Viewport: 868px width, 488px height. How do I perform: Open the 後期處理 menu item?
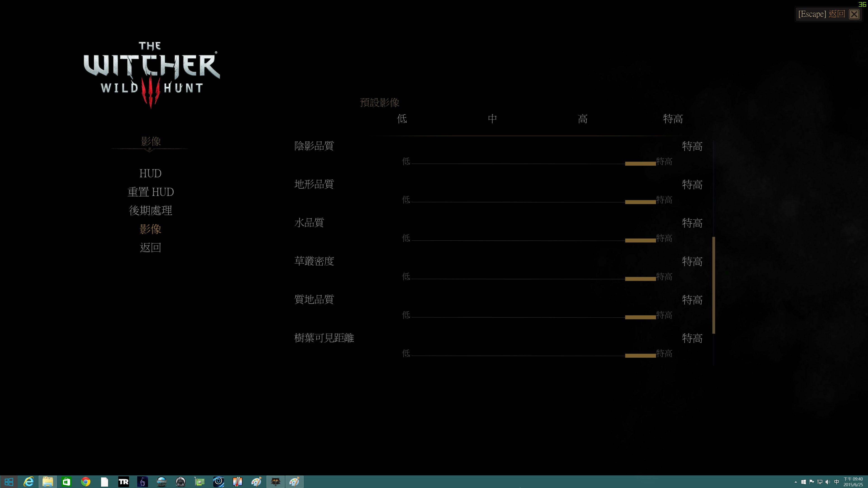[151, 211]
